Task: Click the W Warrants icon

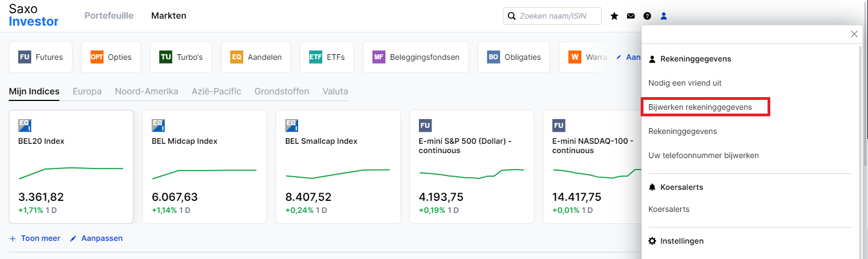Action: click(575, 57)
